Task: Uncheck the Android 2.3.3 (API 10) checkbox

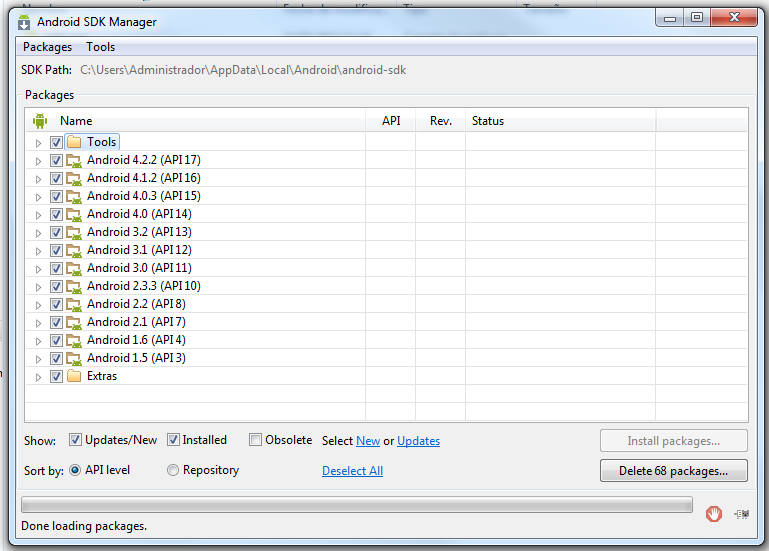Action: tap(56, 287)
